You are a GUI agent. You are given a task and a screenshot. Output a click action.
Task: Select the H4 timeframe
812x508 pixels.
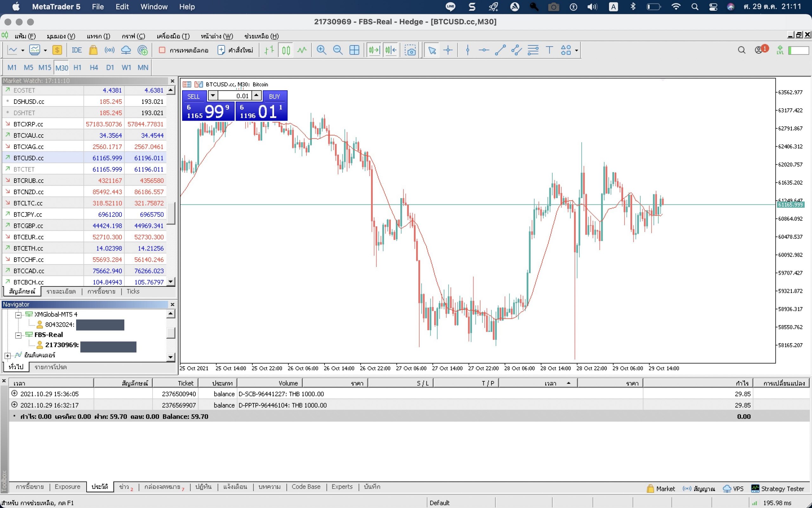(x=94, y=68)
